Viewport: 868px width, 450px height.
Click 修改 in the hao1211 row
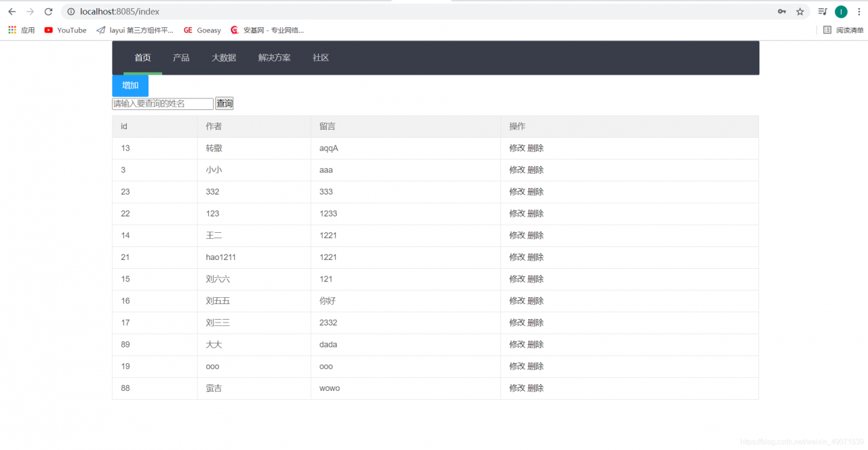(517, 257)
